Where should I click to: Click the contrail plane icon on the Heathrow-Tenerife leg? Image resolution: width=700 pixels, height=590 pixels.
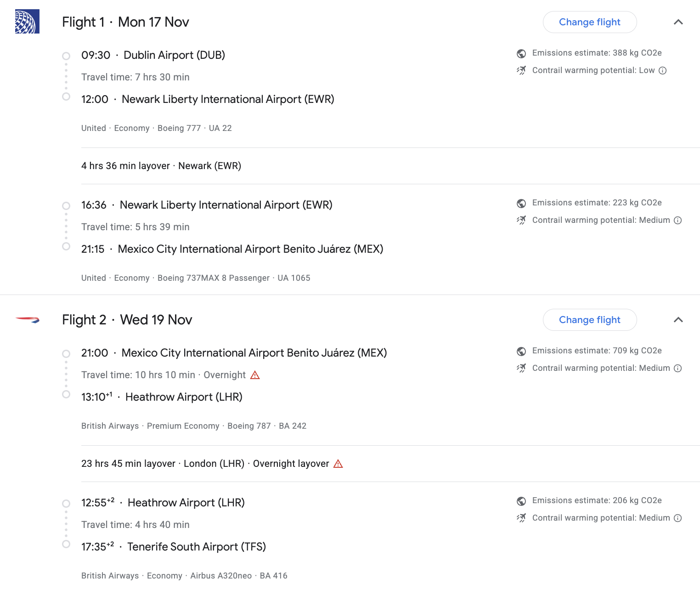tap(522, 518)
